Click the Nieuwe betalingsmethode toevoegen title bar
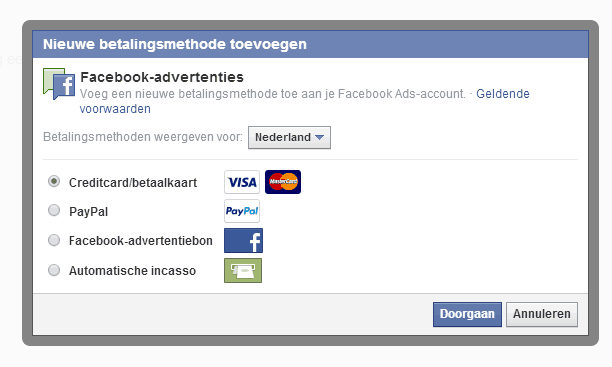Screen dimensions: 612x367 (x=310, y=44)
